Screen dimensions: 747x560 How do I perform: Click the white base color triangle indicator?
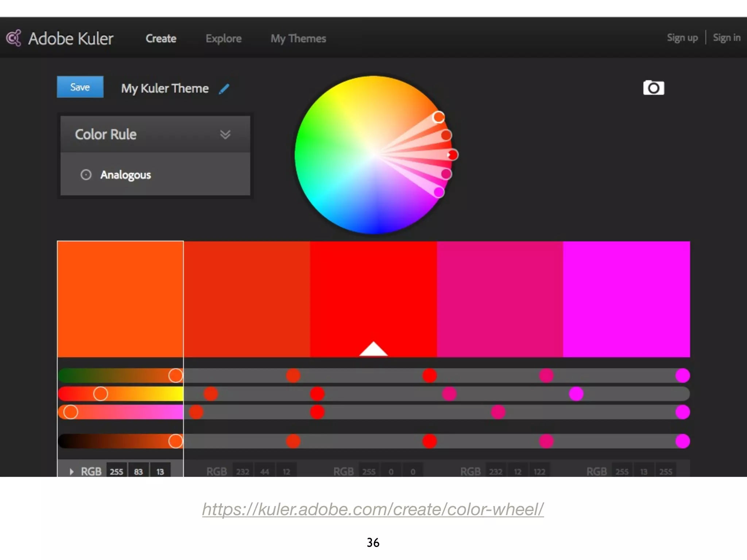pyautogui.click(x=373, y=349)
